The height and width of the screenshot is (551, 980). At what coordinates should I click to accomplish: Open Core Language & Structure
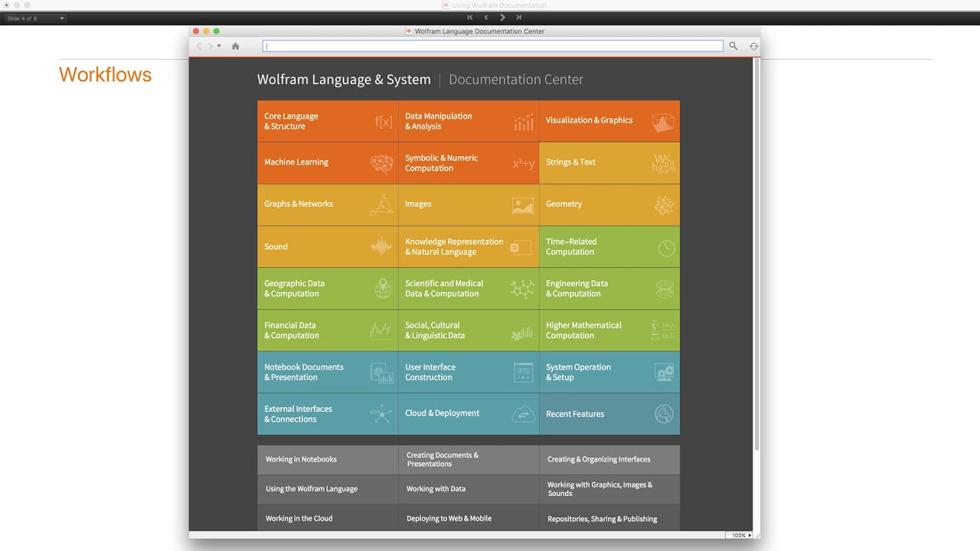[328, 121]
